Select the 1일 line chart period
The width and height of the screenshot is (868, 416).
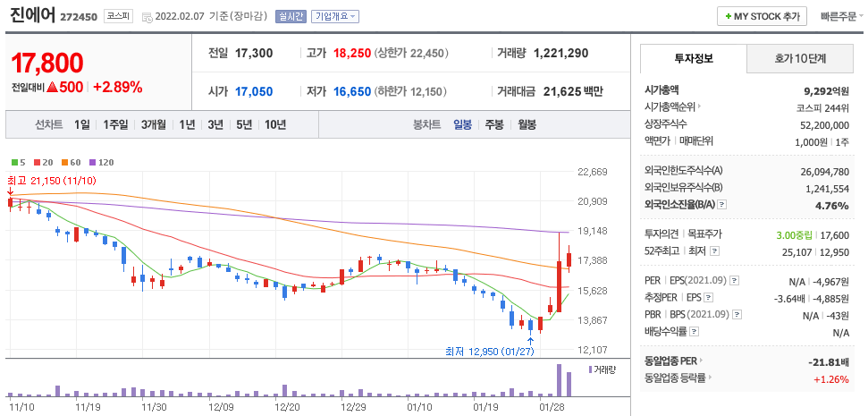82,124
